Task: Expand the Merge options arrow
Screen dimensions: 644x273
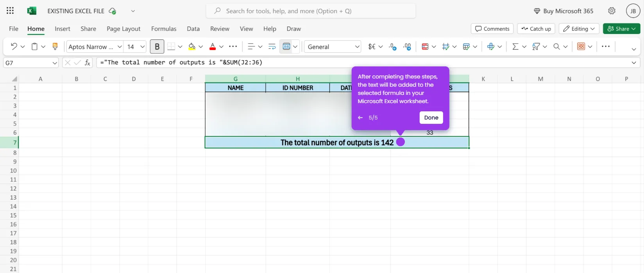Action: (x=295, y=46)
